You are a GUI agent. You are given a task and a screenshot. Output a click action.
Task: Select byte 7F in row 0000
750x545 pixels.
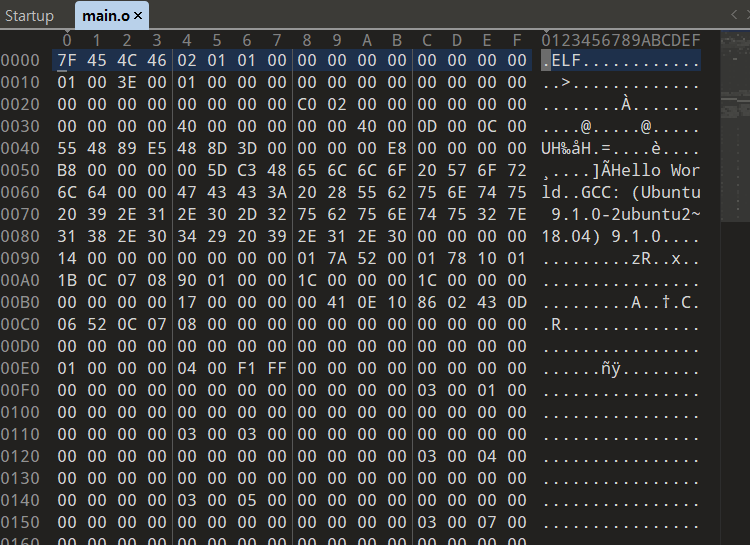tap(66, 60)
